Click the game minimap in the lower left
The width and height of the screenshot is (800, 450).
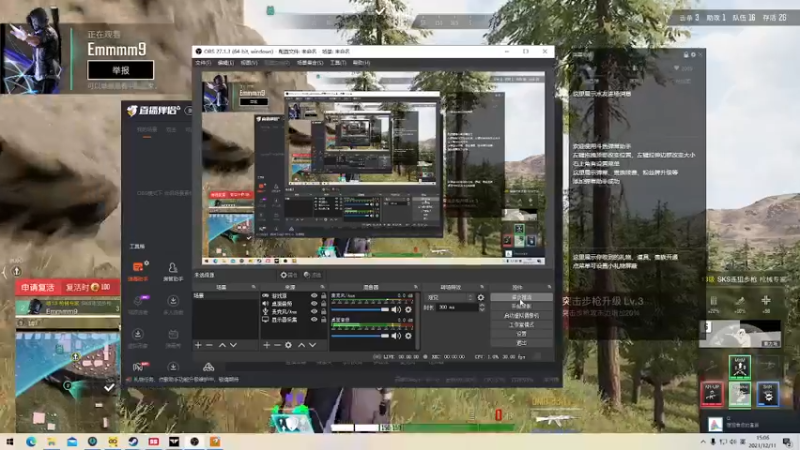tap(67, 382)
